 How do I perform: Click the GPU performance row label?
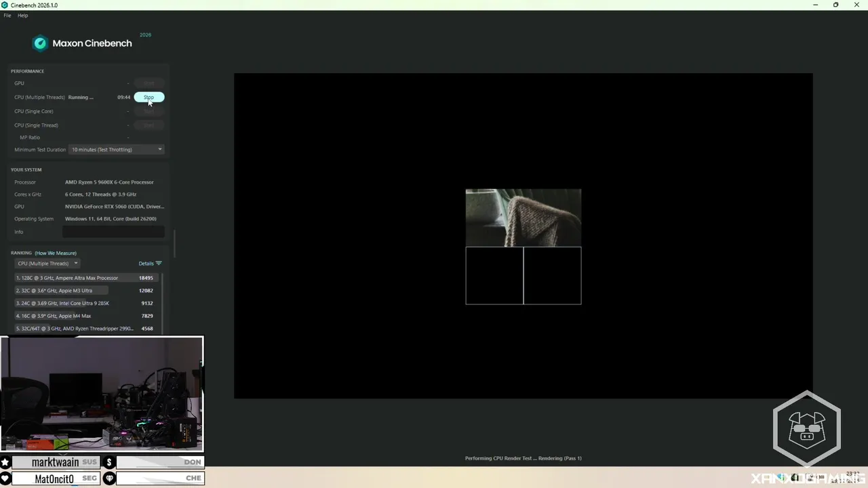pyautogui.click(x=19, y=83)
